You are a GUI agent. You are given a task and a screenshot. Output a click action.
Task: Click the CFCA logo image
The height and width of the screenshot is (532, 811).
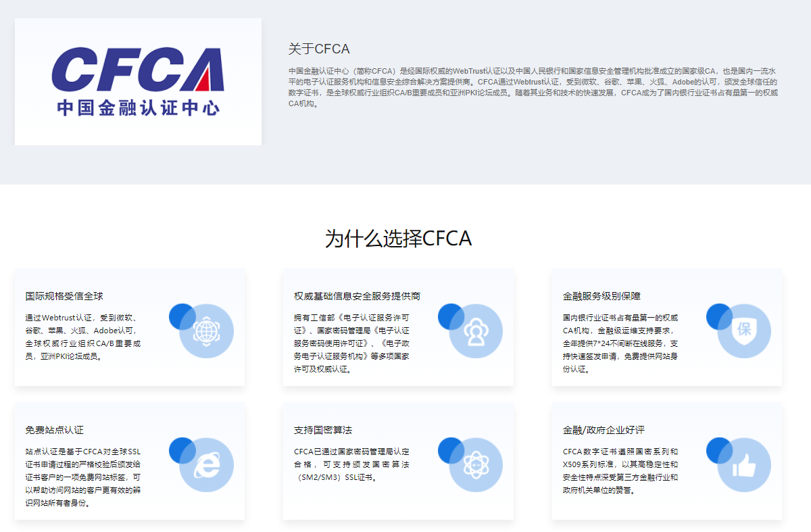137,81
